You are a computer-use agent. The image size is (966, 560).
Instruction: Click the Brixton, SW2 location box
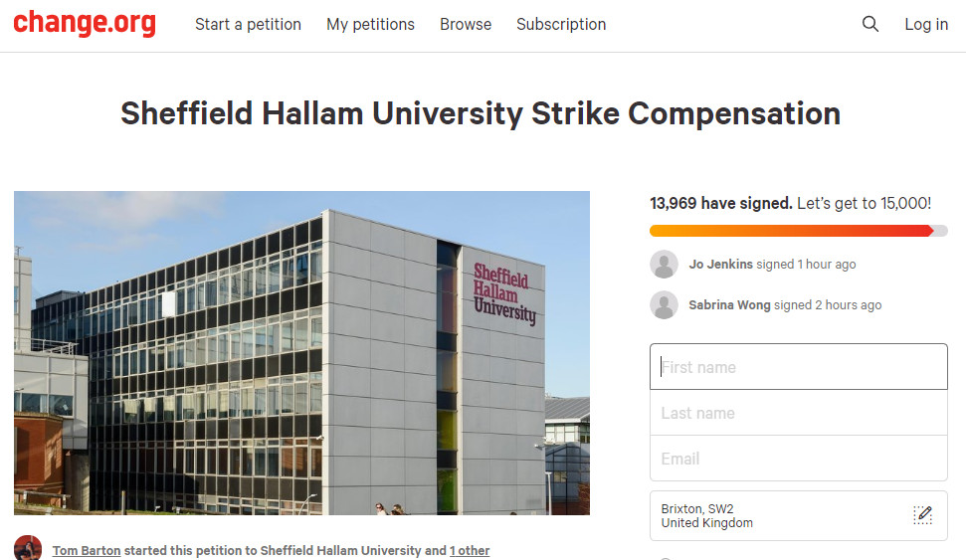click(x=776, y=515)
